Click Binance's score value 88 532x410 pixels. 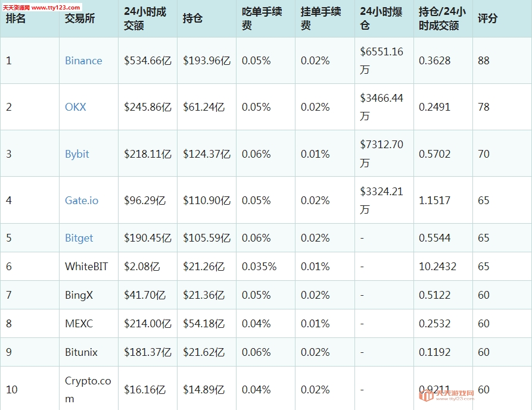click(484, 61)
